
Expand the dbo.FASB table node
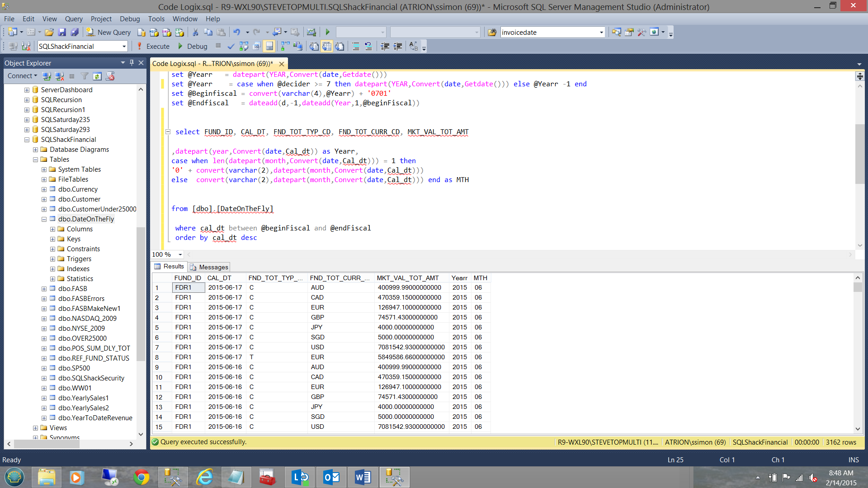[44, 289]
